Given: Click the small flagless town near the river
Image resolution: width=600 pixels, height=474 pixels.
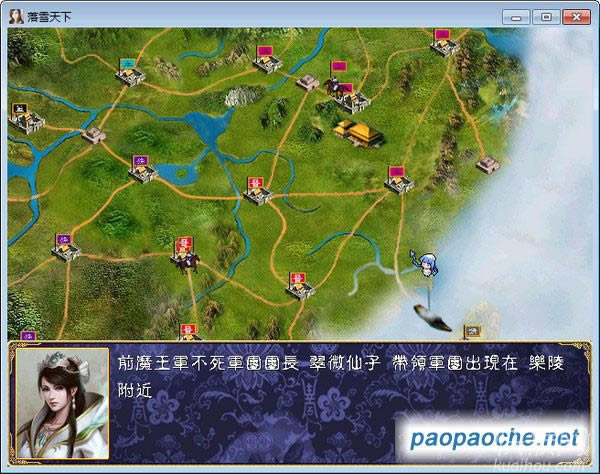Looking at the screenshot, I should (x=93, y=134).
